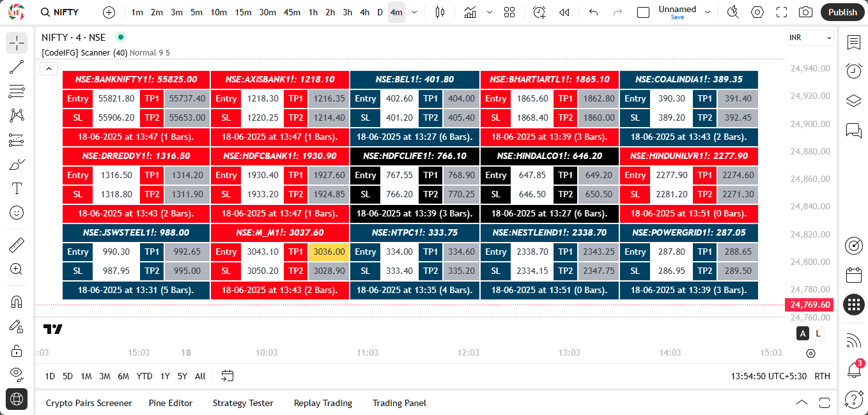
Task: Open the Trading Panel tab
Action: tap(399, 403)
